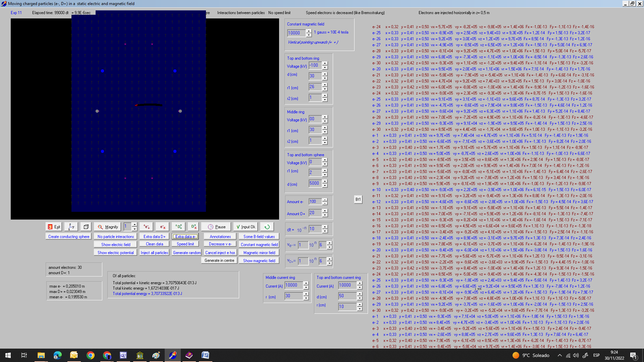Image resolution: width=644 pixels, height=362 pixels.
Task: Click the remove D+ particles icon
Action: [194, 227]
